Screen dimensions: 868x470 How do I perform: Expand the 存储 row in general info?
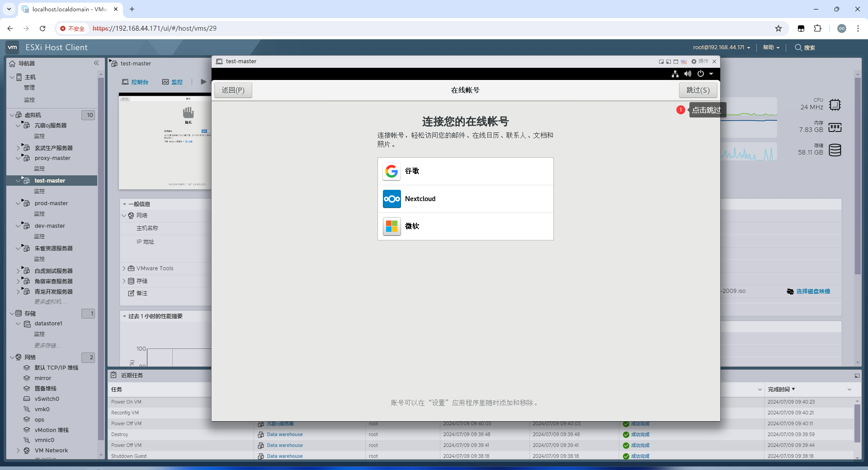124,281
